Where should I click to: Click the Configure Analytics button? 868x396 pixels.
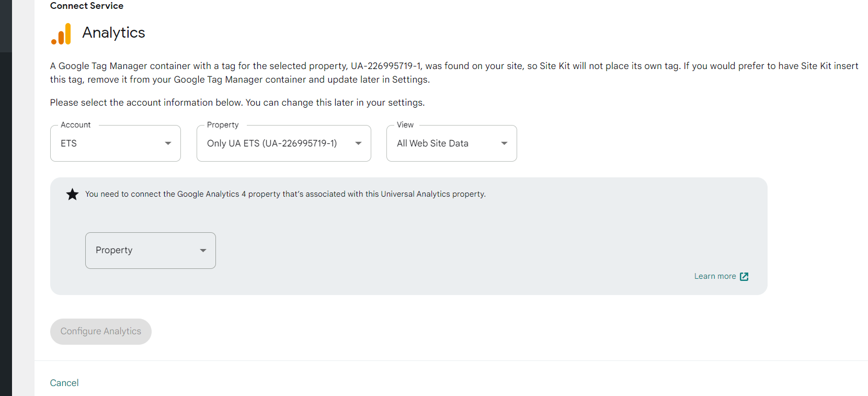pyautogui.click(x=100, y=331)
